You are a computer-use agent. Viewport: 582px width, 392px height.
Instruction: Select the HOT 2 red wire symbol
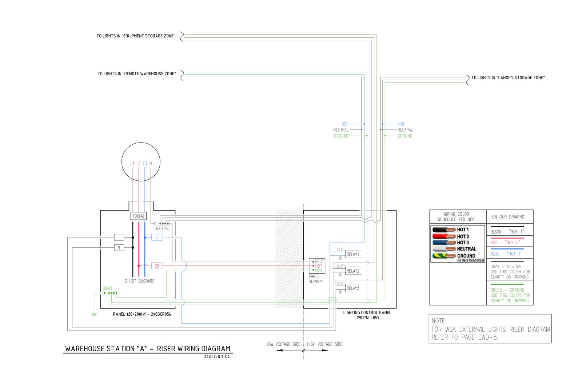tap(443, 236)
